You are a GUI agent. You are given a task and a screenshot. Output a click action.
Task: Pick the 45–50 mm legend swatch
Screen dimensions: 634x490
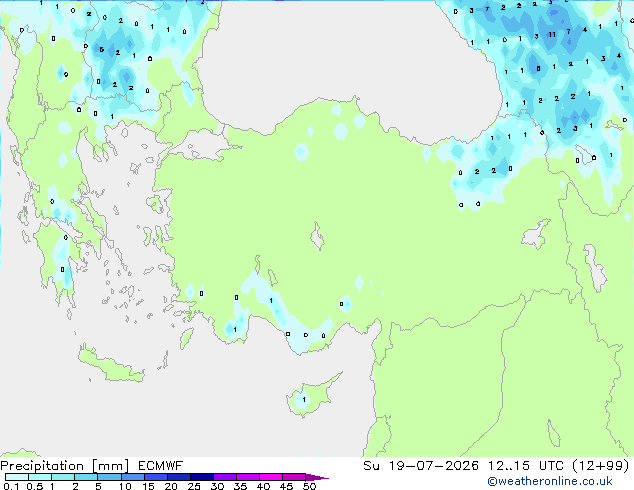click(x=294, y=477)
